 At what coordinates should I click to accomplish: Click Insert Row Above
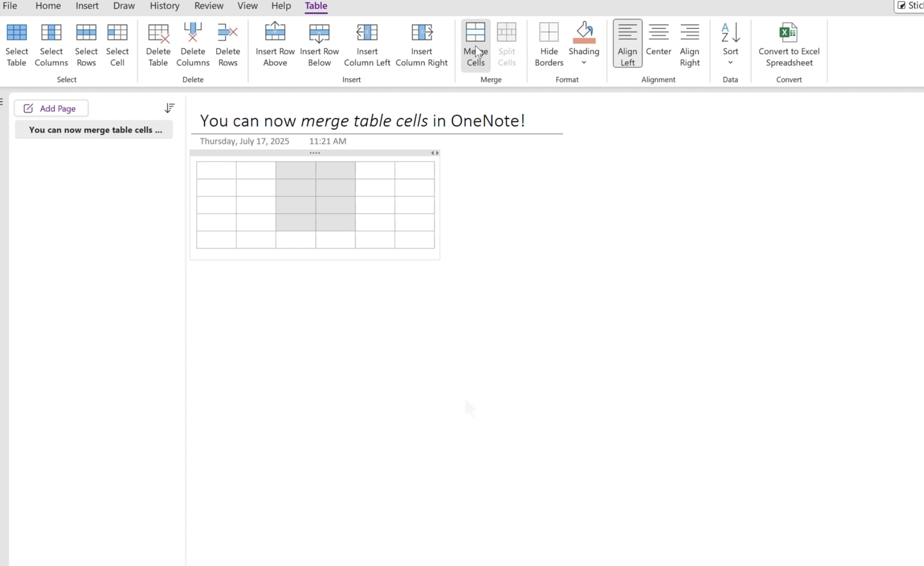275,45
